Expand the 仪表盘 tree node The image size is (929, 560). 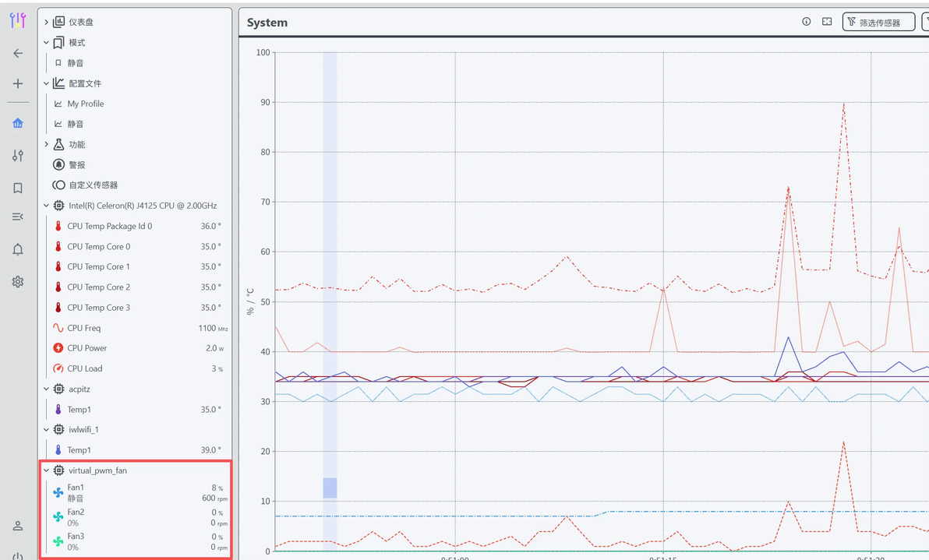point(46,22)
